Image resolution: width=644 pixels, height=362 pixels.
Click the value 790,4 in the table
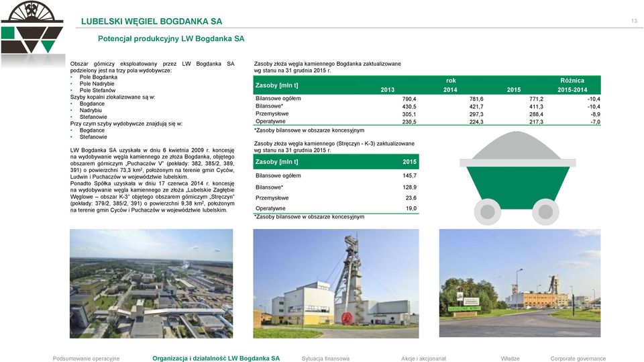pos(409,99)
